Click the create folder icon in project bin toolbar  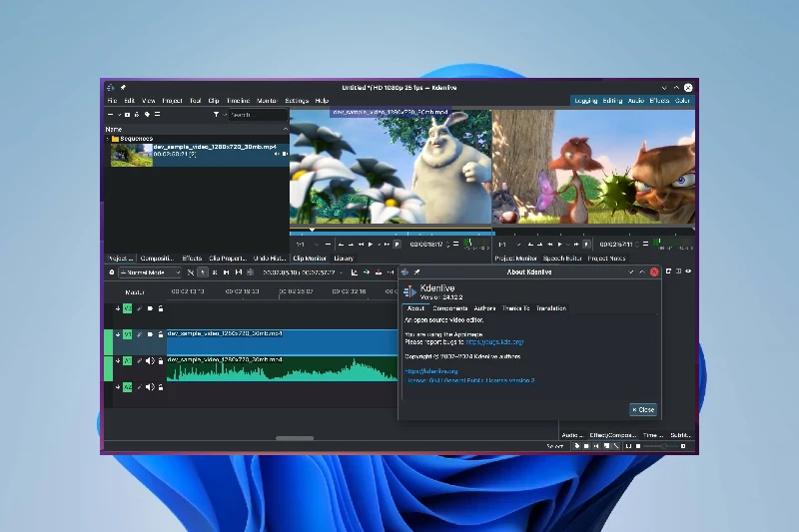[x=128, y=115]
